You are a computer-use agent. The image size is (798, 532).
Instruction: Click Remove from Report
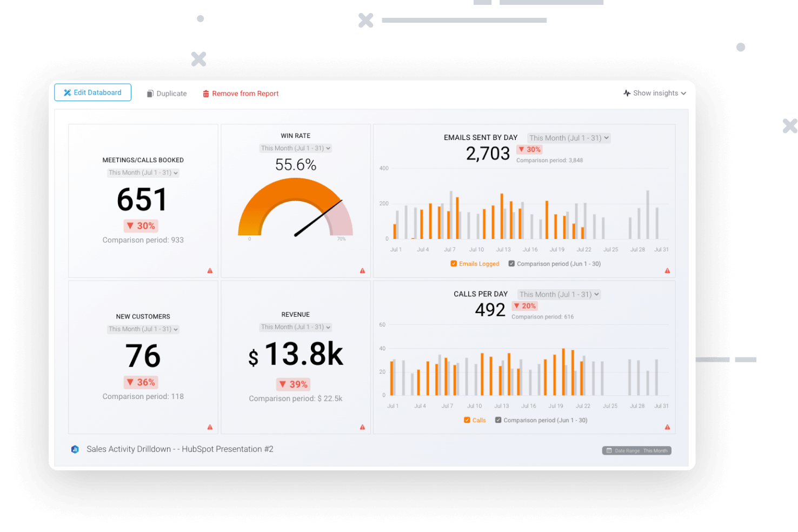[245, 93]
